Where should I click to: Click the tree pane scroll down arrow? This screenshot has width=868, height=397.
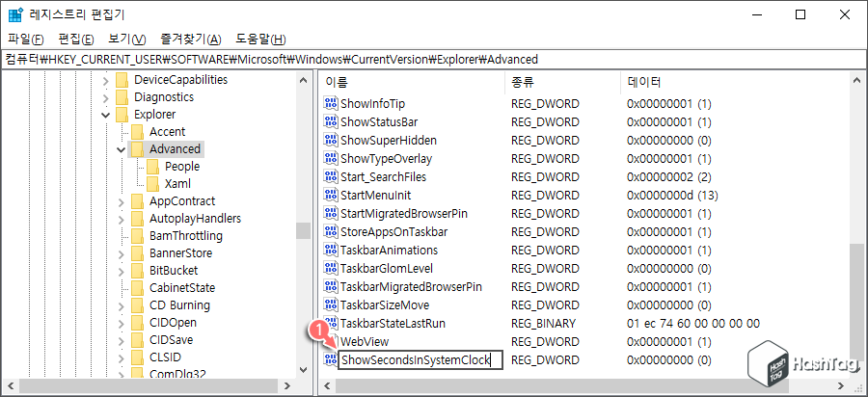coord(303,369)
